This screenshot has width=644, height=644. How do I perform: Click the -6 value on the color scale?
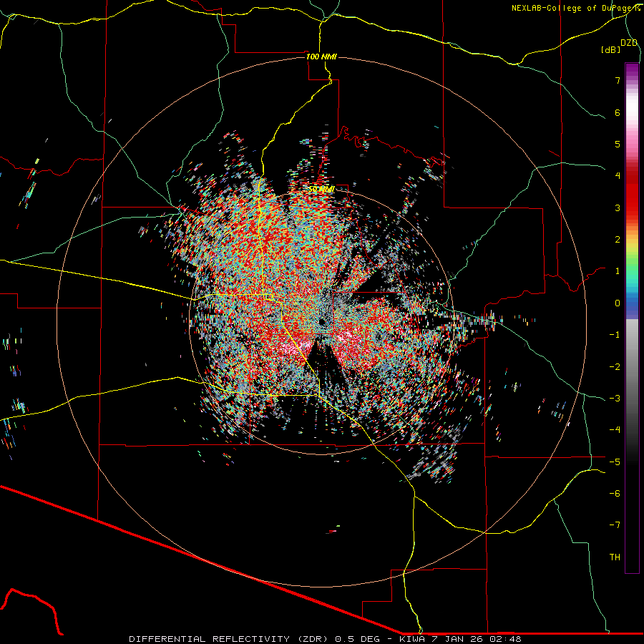(x=615, y=494)
